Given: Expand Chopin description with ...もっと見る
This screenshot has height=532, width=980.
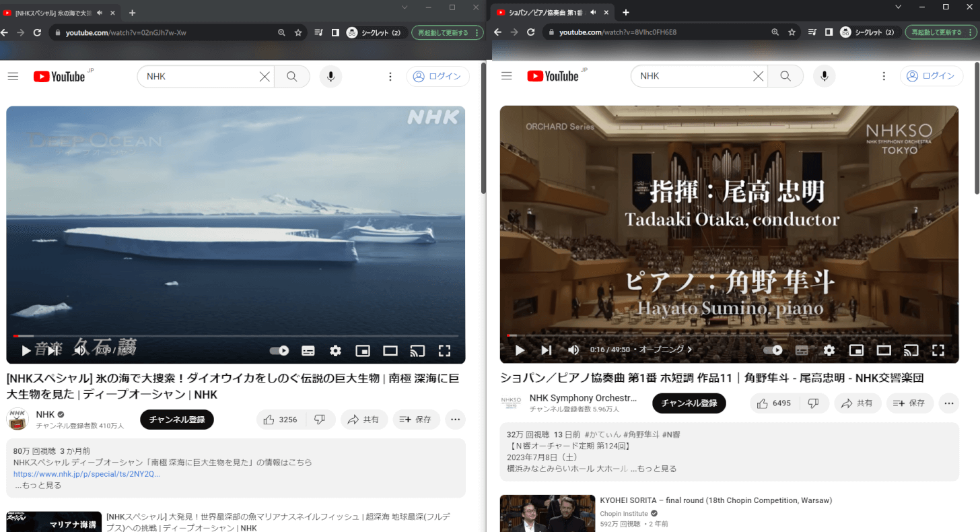Looking at the screenshot, I should (x=654, y=469).
